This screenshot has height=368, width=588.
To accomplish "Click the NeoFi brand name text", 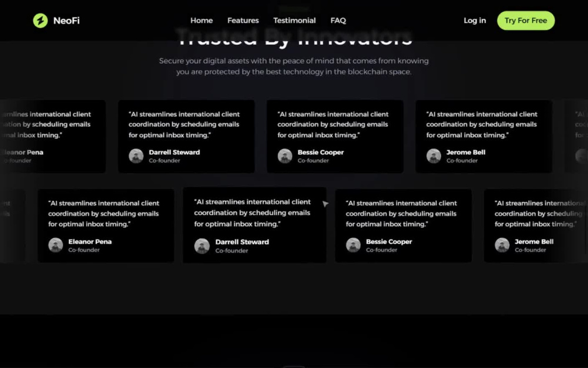I will click(x=66, y=21).
